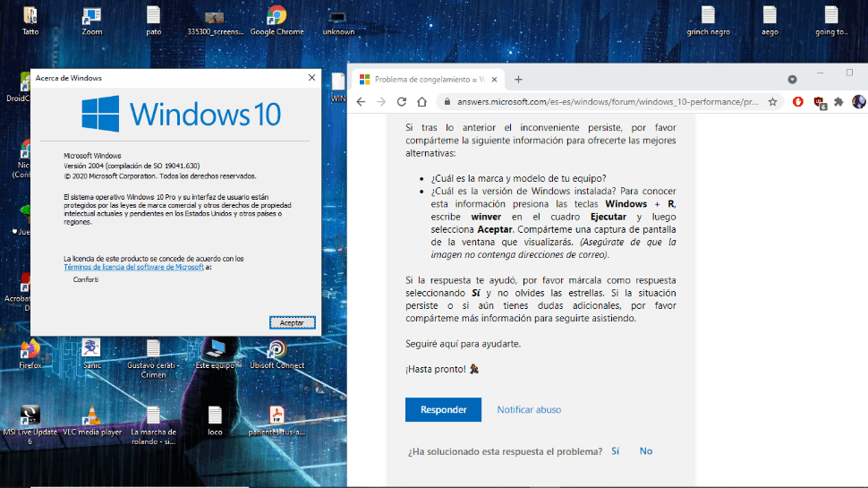View site info padlock icon
Viewport: 868px width, 488px height.
coord(447,102)
